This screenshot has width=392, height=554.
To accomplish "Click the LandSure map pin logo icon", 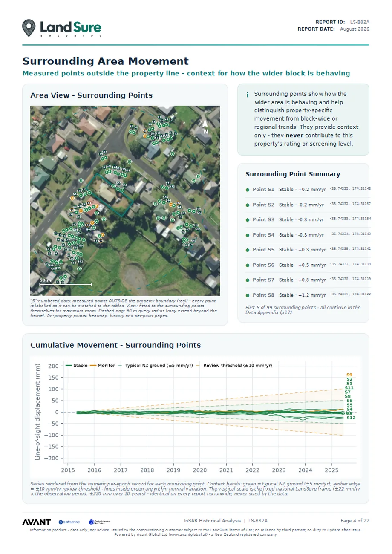I will [x=29, y=28].
